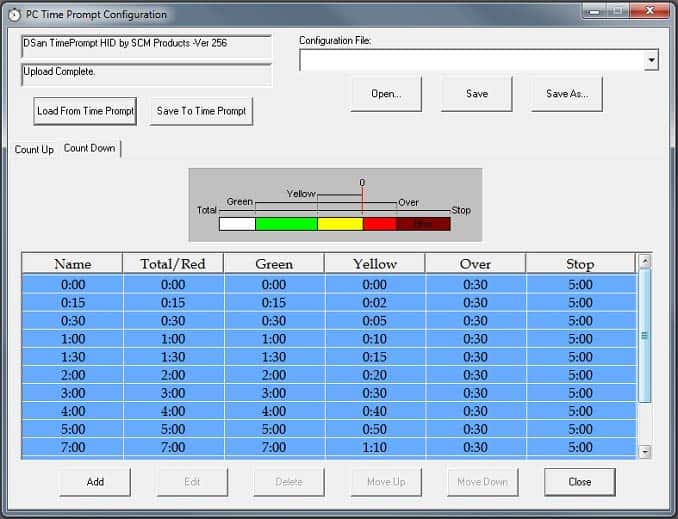Click the Save button
This screenshot has height=519, width=678.
click(477, 94)
